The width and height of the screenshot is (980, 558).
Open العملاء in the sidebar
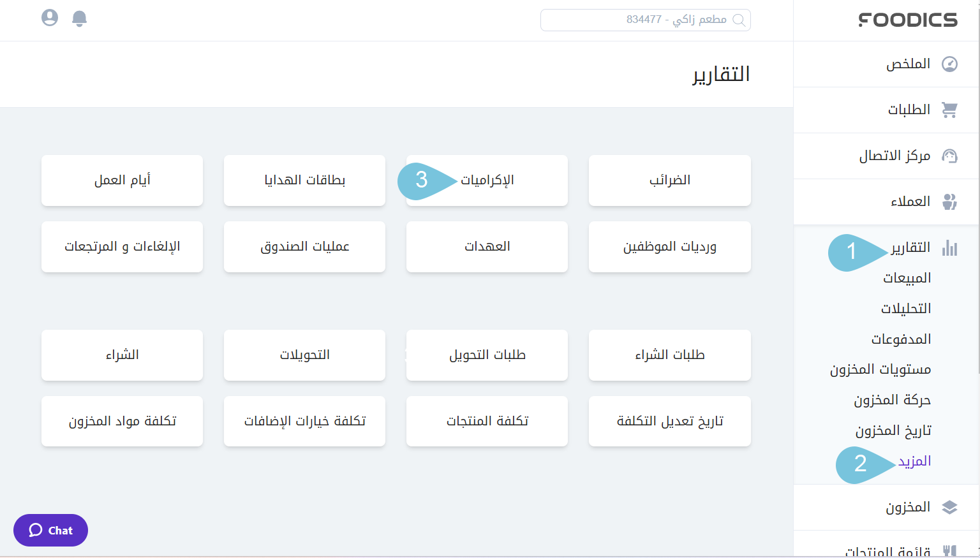(887, 202)
